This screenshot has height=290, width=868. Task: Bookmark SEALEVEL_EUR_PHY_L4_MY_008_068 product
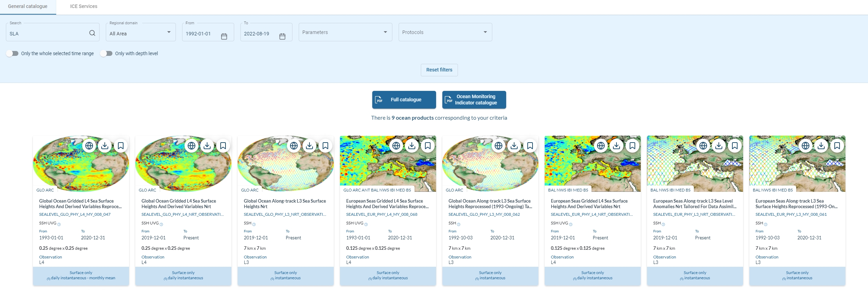tap(428, 146)
